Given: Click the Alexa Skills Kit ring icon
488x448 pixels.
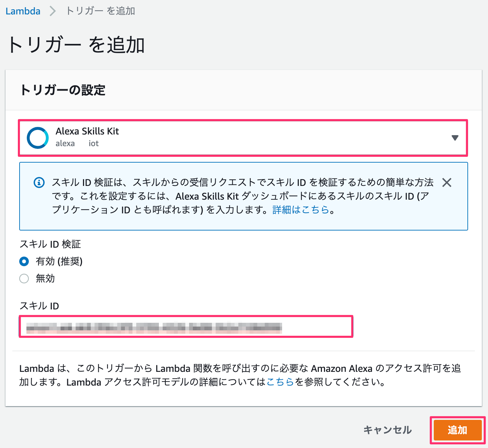Looking at the screenshot, I should (38, 138).
